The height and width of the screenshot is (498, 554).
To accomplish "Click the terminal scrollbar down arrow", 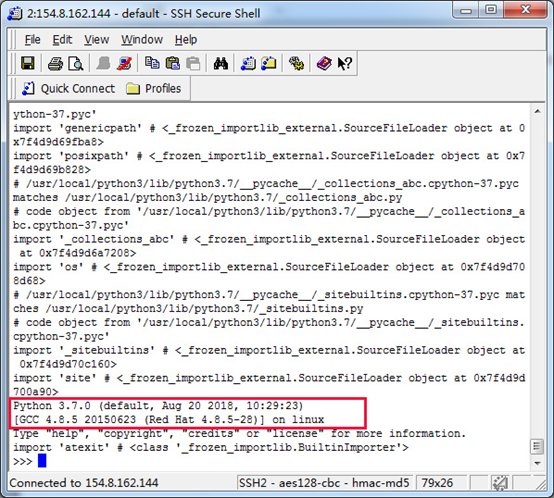I will pos(537,463).
